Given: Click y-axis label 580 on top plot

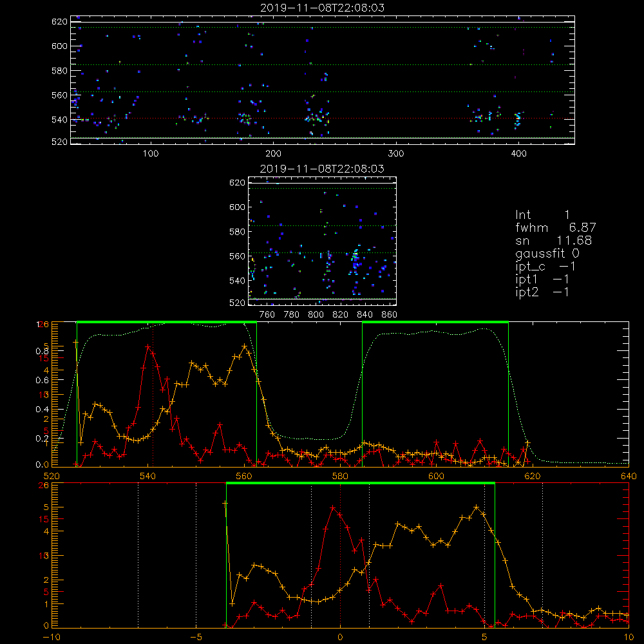Looking at the screenshot, I should pyautogui.click(x=59, y=71).
